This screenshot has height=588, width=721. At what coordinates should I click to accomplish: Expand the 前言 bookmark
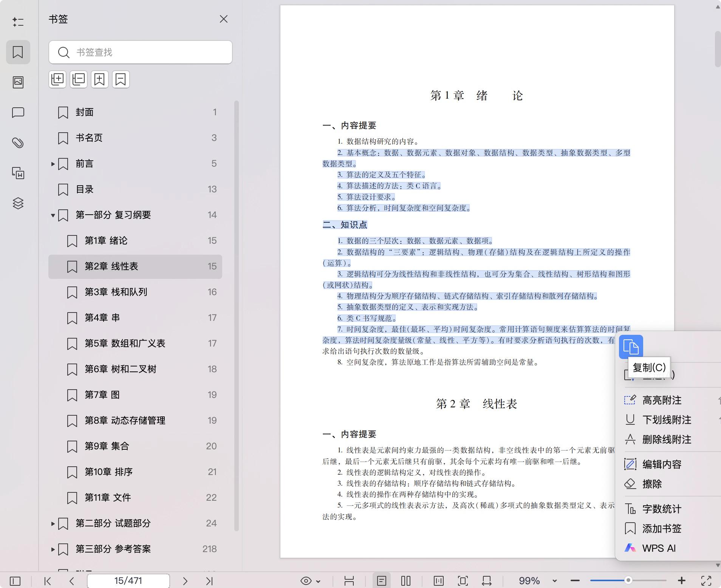(x=53, y=164)
